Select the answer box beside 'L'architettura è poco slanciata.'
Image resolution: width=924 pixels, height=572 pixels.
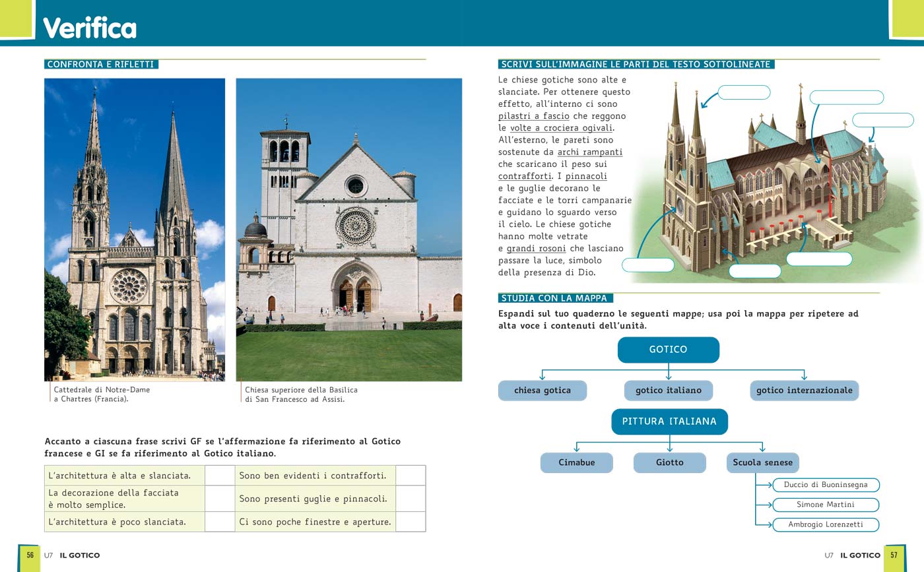coord(220,522)
